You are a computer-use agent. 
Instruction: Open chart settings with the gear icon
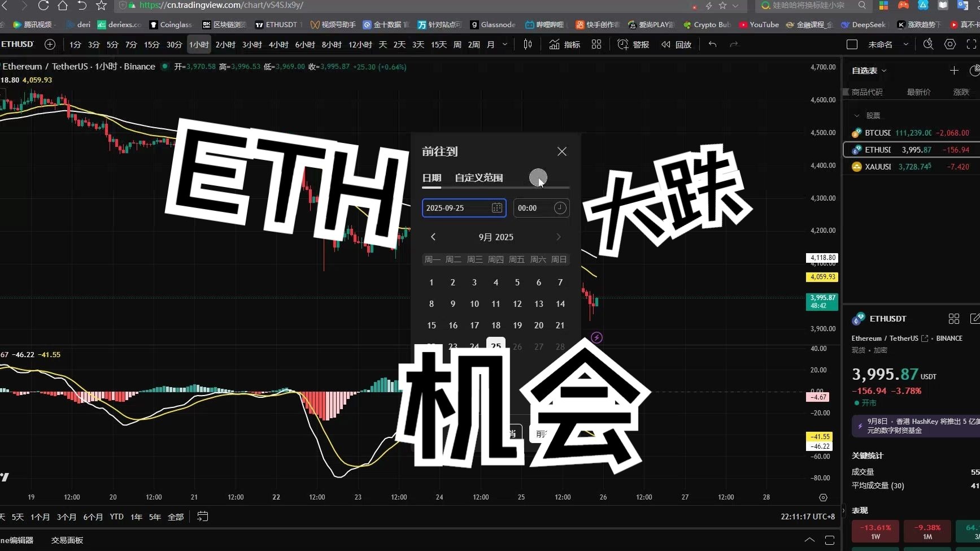(x=949, y=44)
